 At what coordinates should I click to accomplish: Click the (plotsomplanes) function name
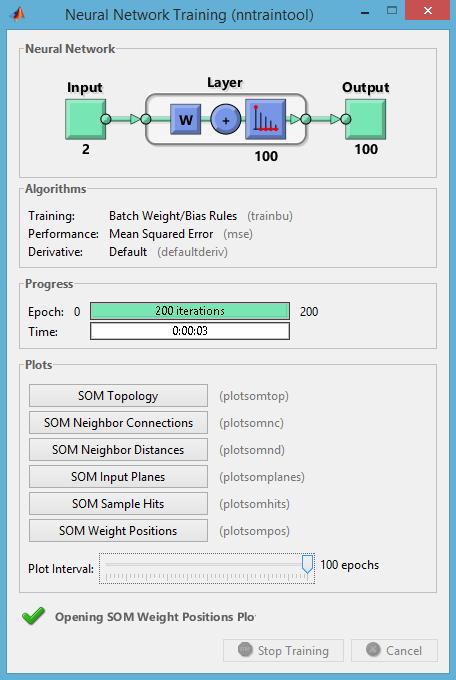[x=262, y=477]
